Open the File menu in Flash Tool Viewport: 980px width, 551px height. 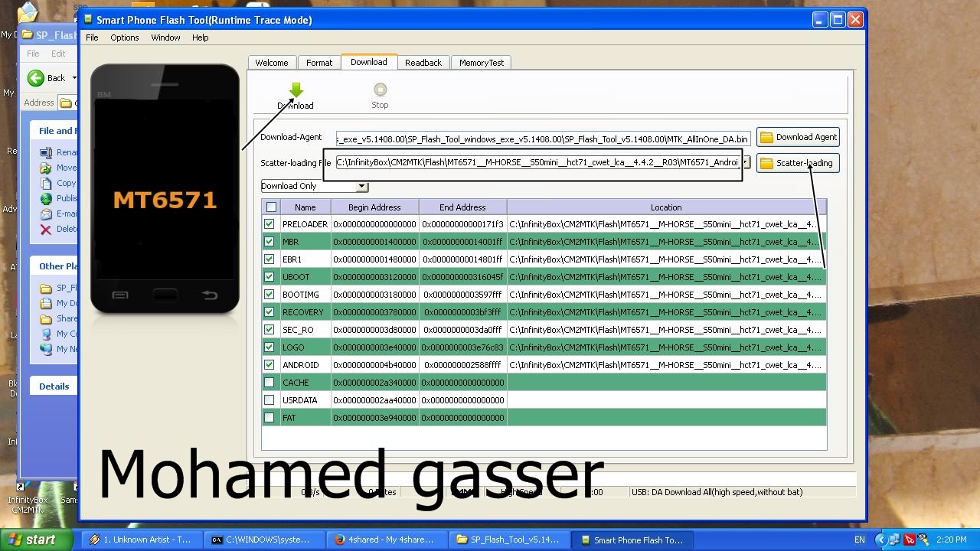pyautogui.click(x=92, y=37)
